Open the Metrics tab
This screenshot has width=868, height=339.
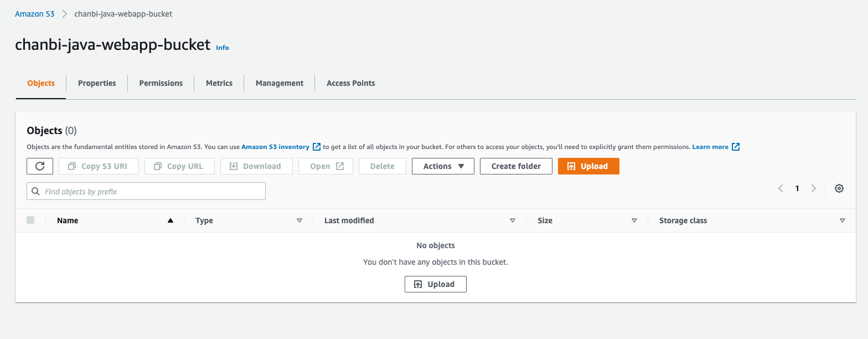(219, 83)
